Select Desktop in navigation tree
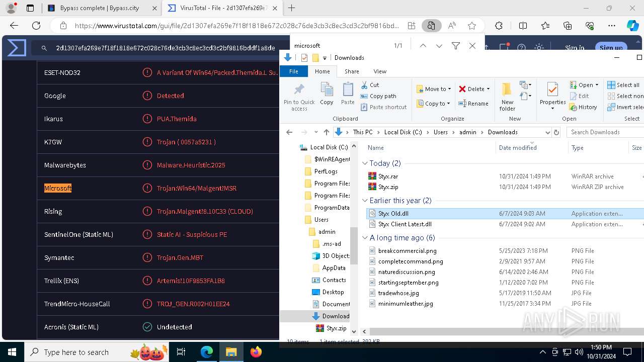The width and height of the screenshot is (644, 362). 333,292
